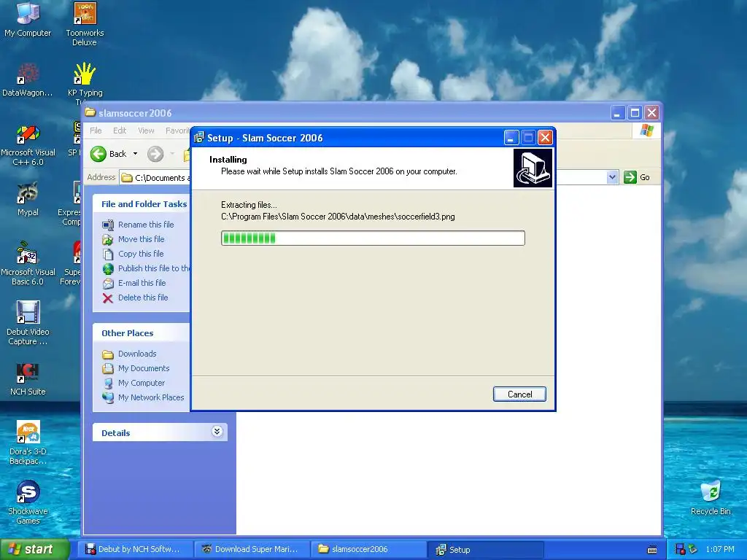Viewport: 747px width, 560px height.
Task: Open the Favorites menu in slamsoccer2006 window
Action: 178,131
